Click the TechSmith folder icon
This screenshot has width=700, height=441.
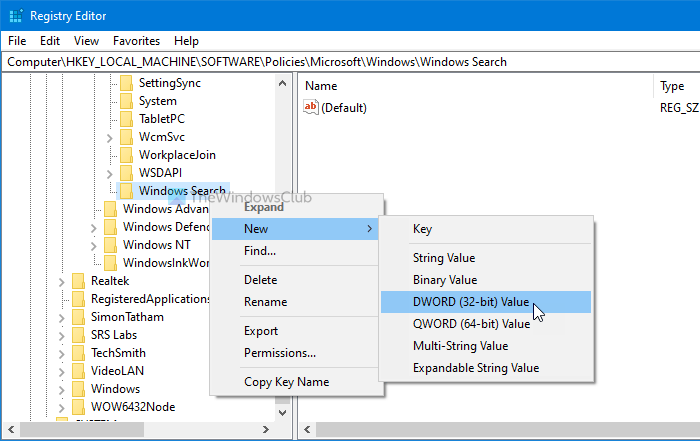click(x=78, y=353)
